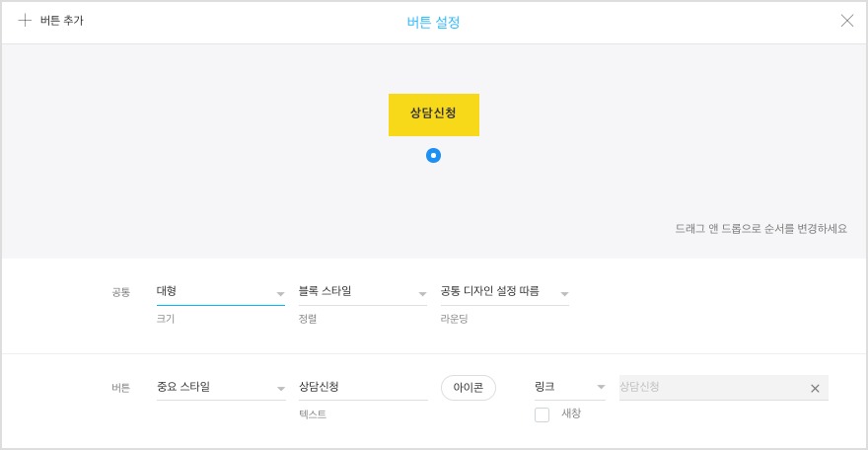Click the blue dot below the preview button
868x450 pixels.
click(433, 156)
